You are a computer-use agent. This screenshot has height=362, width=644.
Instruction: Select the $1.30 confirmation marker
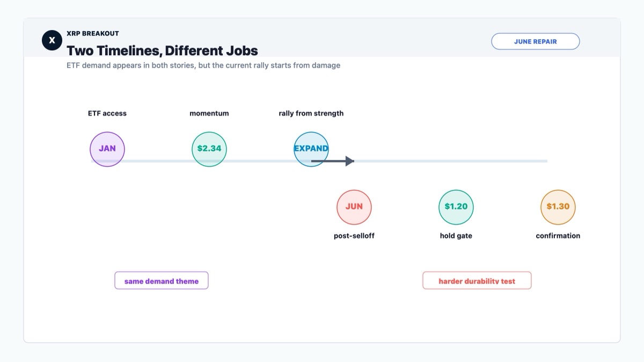[x=558, y=206]
